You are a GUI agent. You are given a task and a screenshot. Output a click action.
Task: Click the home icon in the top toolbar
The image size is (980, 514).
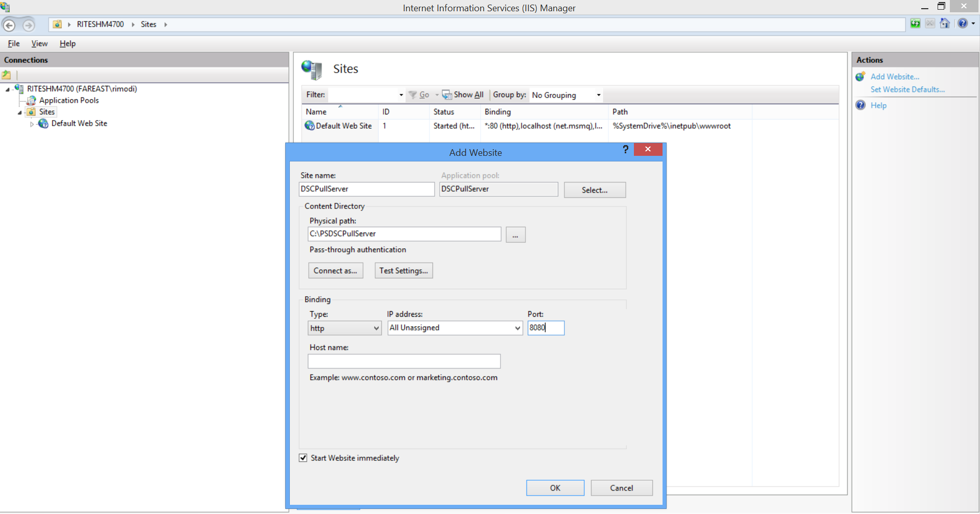(x=945, y=24)
